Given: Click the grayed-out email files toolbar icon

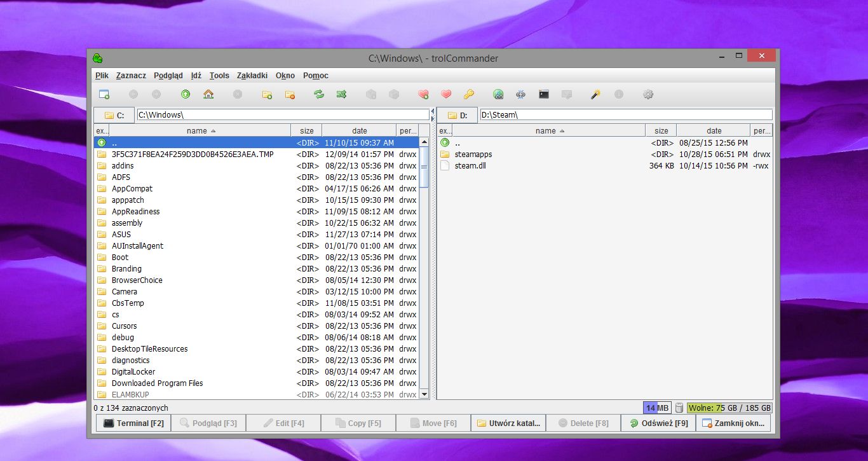Looking at the screenshot, I should [567, 94].
